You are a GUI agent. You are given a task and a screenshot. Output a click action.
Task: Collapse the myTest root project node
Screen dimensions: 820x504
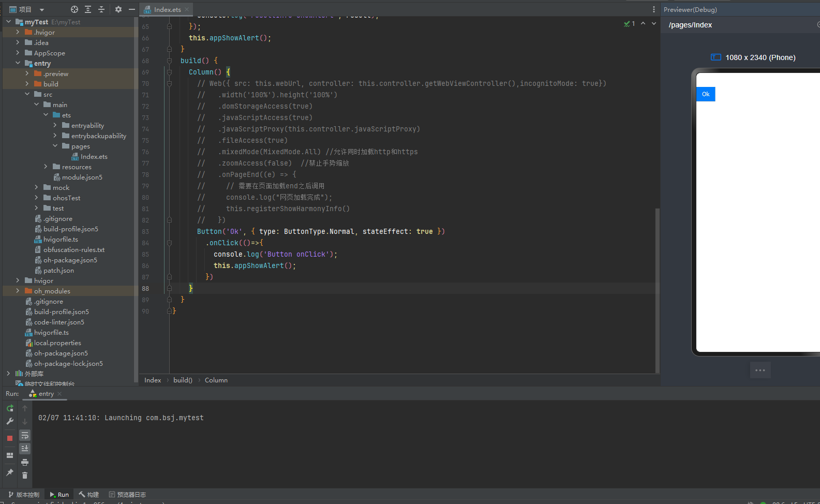click(x=9, y=22)
